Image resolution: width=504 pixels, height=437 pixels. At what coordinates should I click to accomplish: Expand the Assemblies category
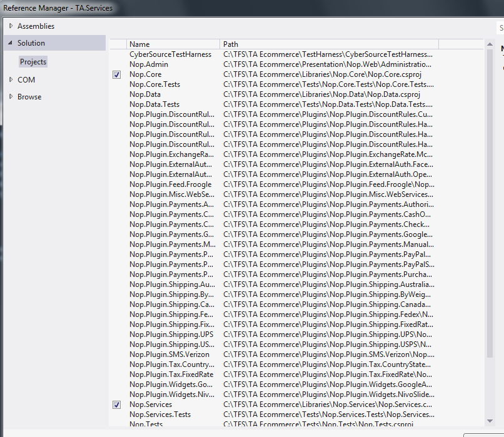click(x=11, y=26)
